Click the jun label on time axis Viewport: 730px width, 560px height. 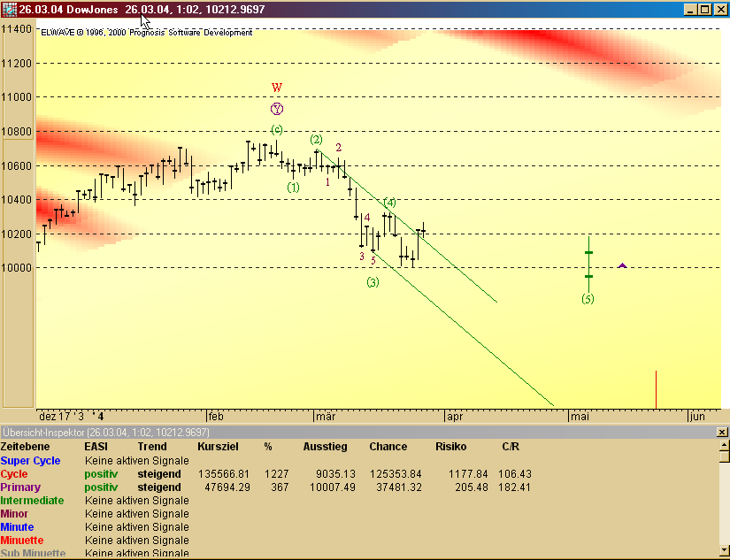tap(697, 416)
